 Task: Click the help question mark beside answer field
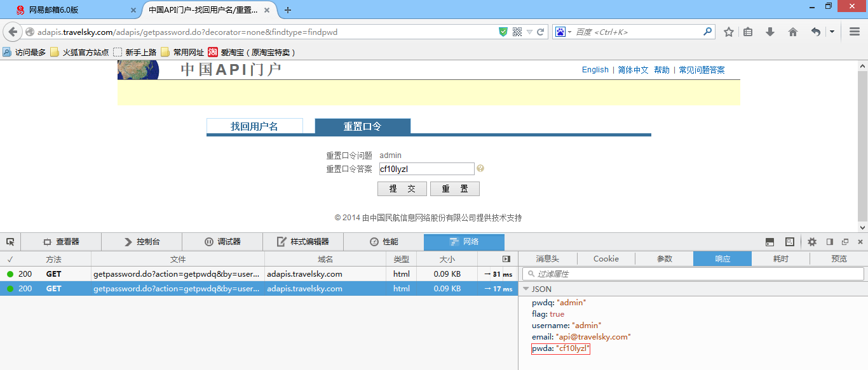[x=480, y=169]
